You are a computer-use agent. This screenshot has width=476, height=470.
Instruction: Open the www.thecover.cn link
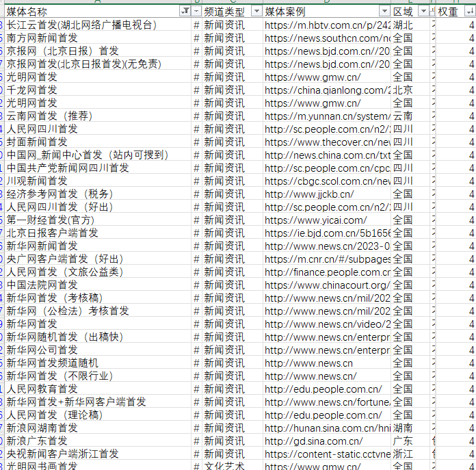(x=327, y=142)
